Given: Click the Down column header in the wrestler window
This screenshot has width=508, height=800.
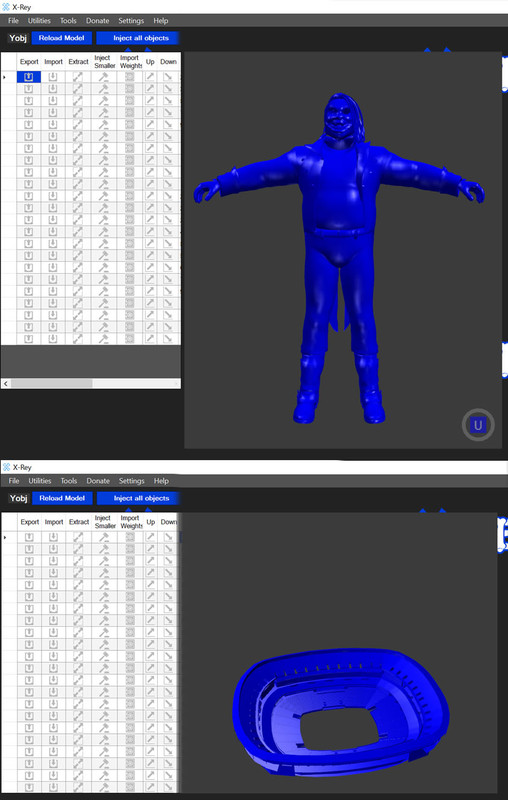Looking at the screenshot, I should pos(168,62).
